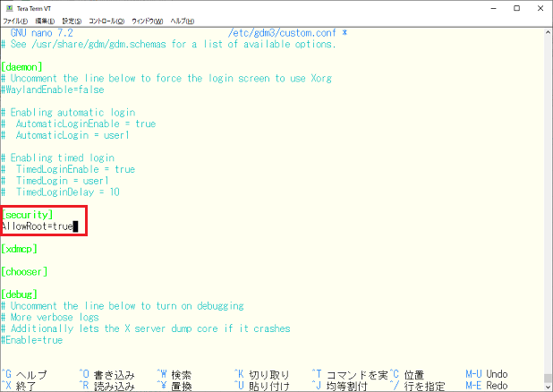553x392 pixels.
Task: Open the 編集(E) menu
Action: (x=44, y=20)
